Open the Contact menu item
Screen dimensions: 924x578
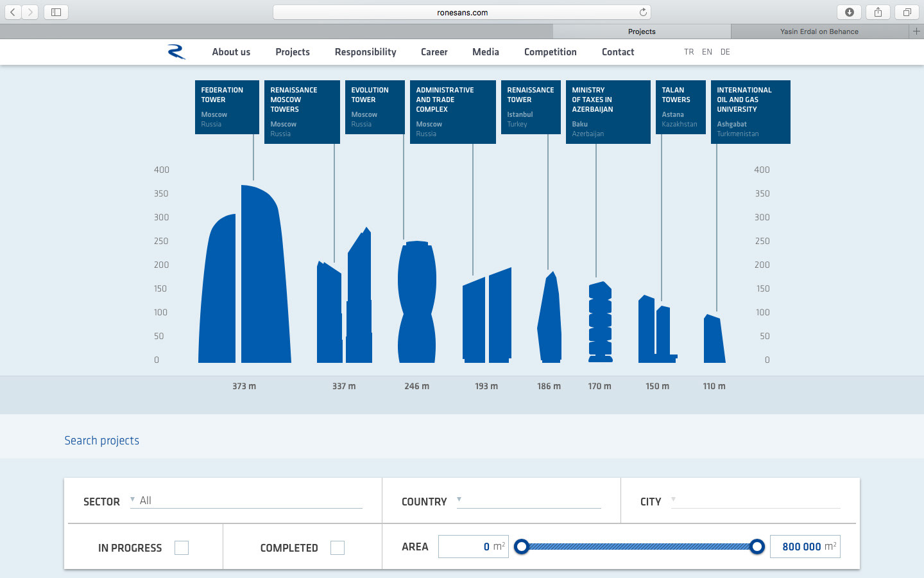618,52
